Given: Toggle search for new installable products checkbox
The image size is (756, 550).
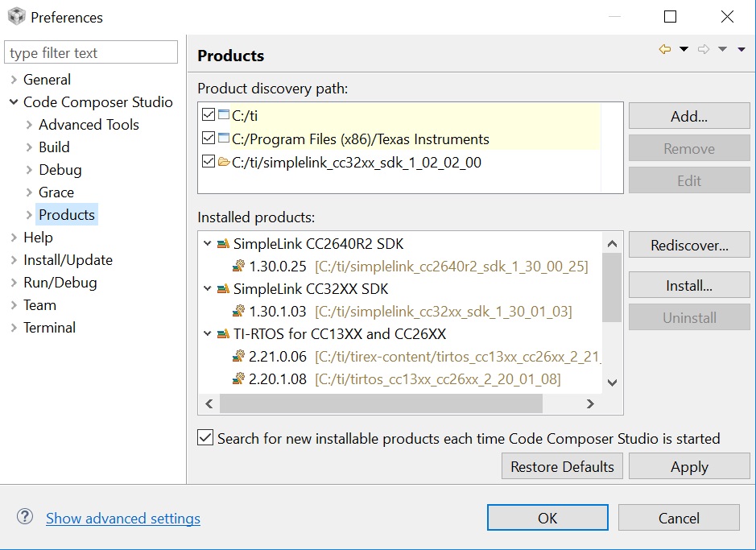Looking at the screenshot, I should (206, 438).
